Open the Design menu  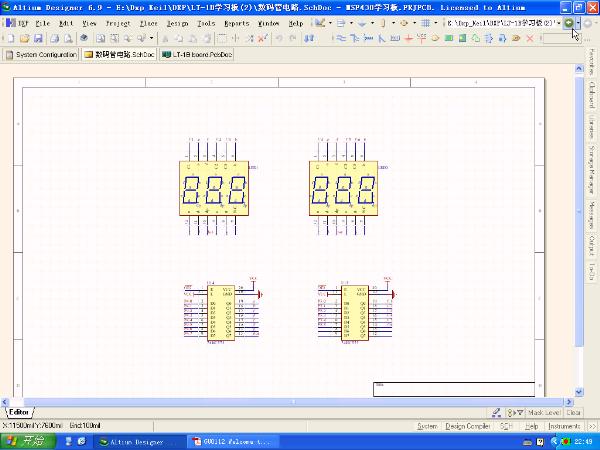point(177,21)
